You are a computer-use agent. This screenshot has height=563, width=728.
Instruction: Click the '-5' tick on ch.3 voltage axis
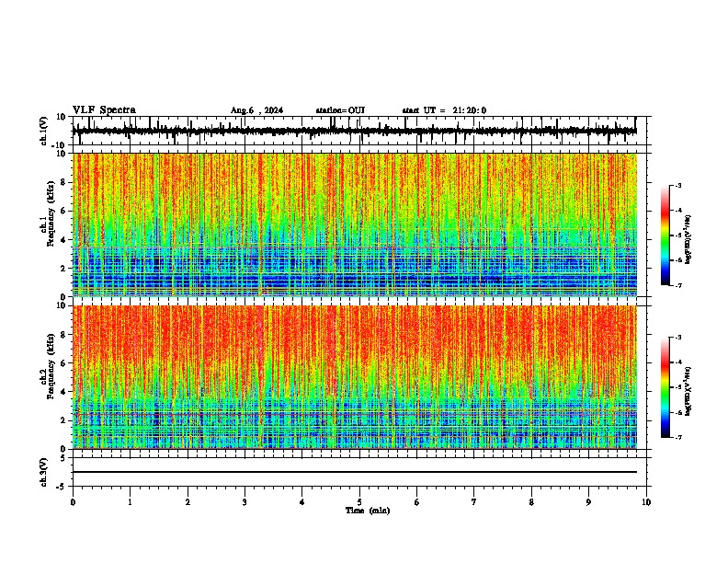(x=63, y=487)
